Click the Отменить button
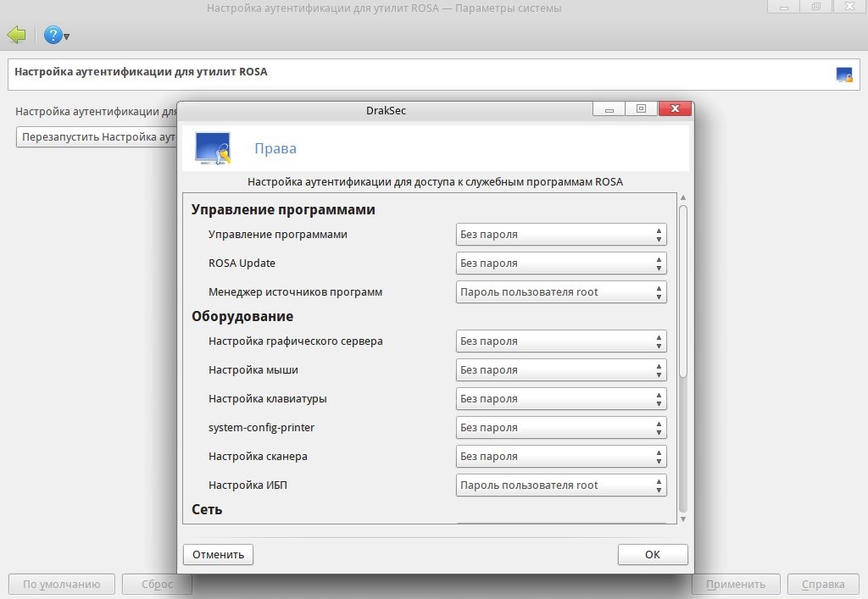868x599 pixels. (218, 554)
